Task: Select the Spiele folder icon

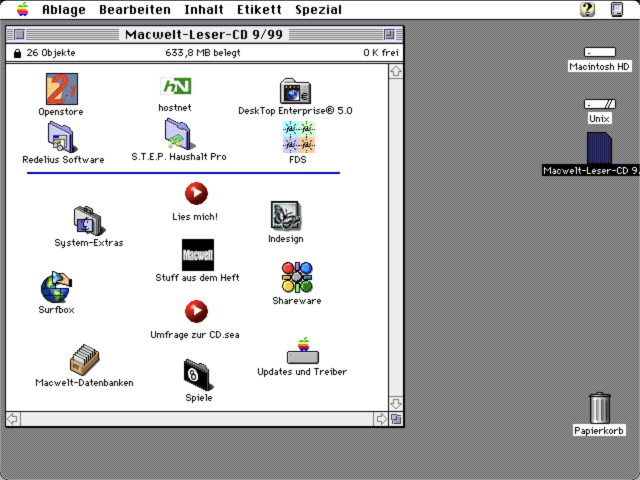Action: coord(199,375)
